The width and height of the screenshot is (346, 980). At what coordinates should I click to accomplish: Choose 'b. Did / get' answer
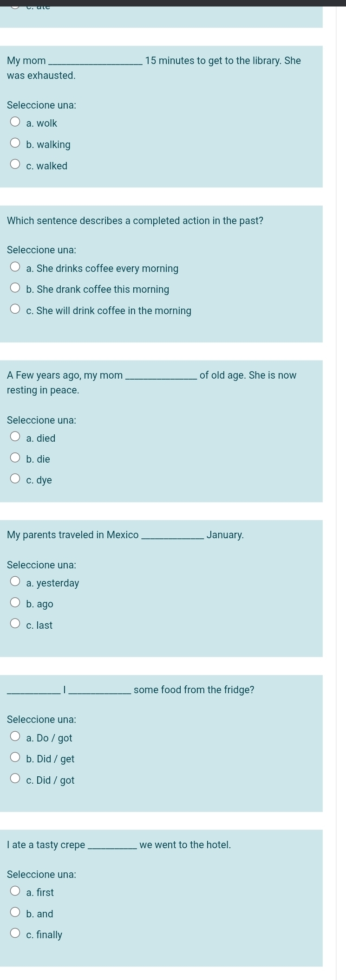tap(15, 758)
